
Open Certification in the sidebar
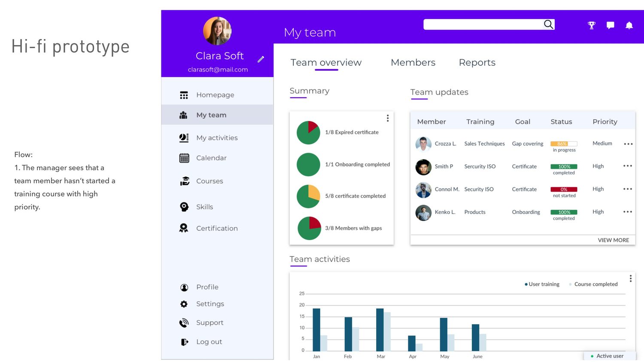tap(217, 228)
